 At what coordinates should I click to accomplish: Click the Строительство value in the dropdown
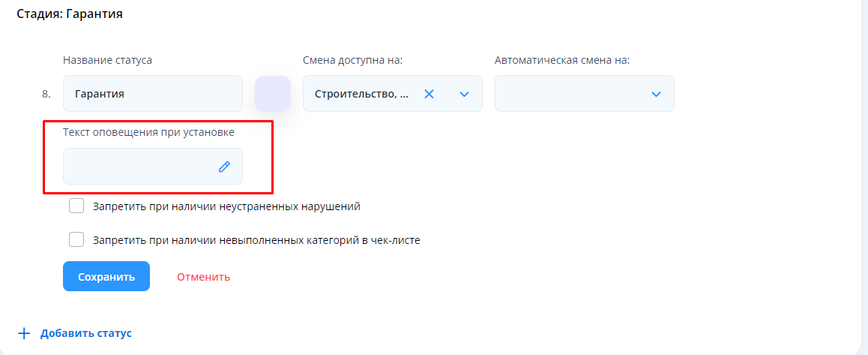361,94
